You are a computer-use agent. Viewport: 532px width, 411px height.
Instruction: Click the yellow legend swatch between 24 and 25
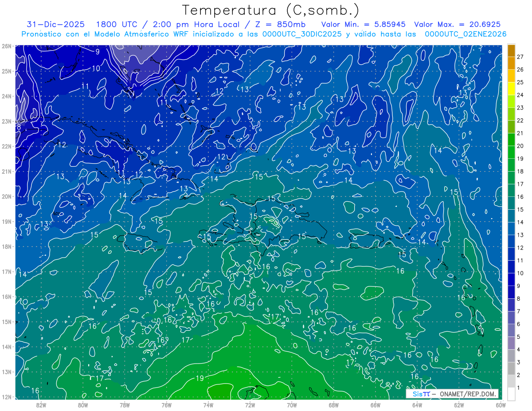coord(511,89)
